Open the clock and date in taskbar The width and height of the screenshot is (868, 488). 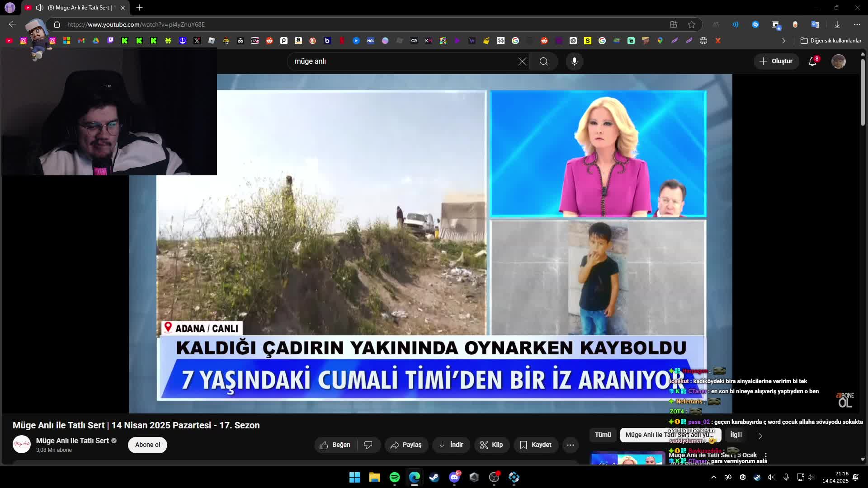[x=835, y=477]
